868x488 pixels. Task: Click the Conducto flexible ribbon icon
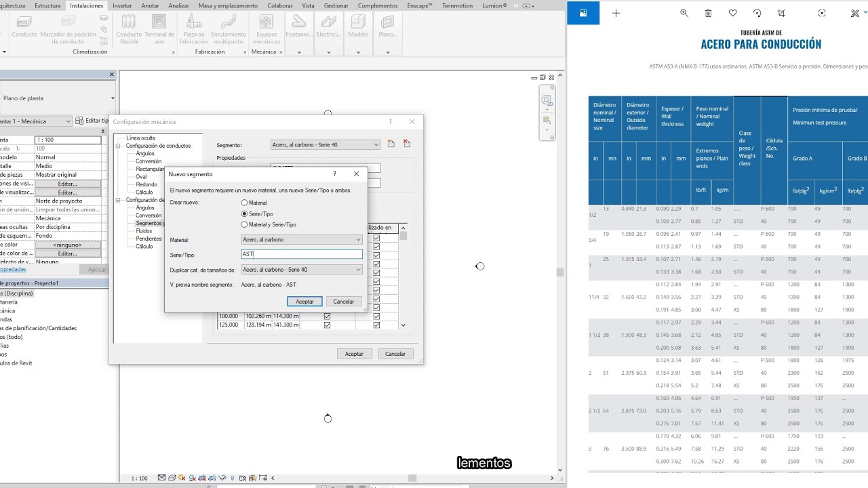click(129, 22)
